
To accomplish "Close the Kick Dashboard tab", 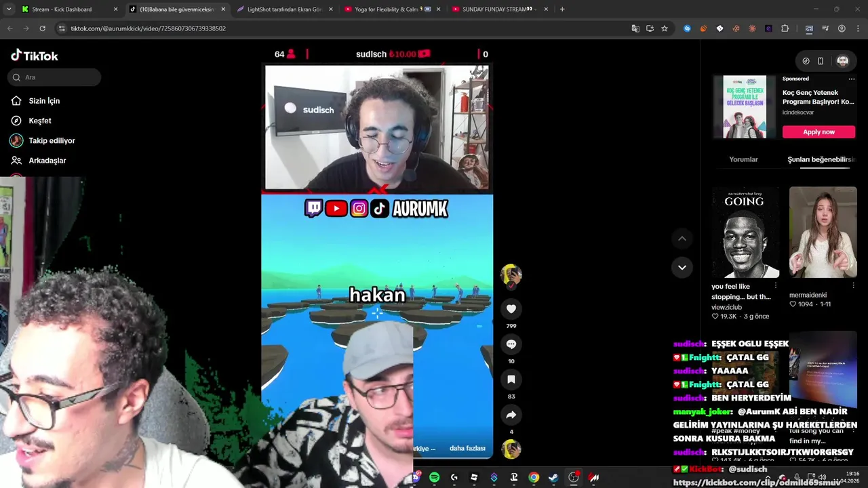I will pos(115,9).
